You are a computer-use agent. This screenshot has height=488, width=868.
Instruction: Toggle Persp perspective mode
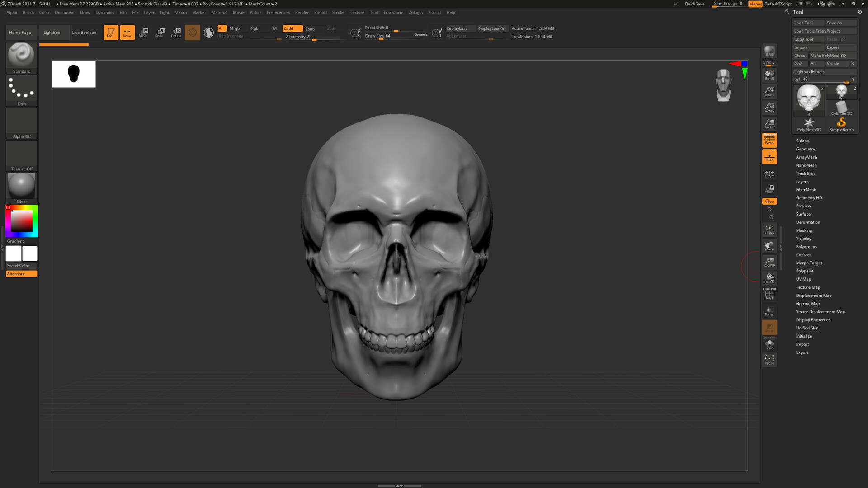click(x=769, y=140)
